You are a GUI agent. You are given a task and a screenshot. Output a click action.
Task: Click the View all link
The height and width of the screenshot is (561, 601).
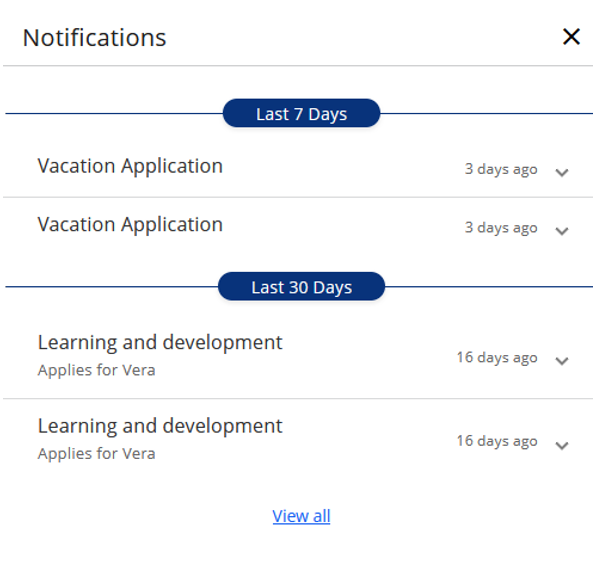[x=301, y=516]
